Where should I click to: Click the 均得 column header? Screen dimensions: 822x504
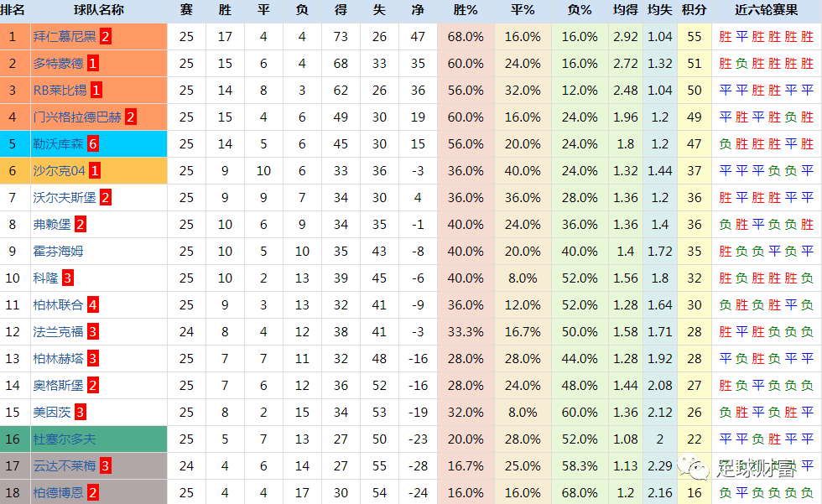(626, 10)
